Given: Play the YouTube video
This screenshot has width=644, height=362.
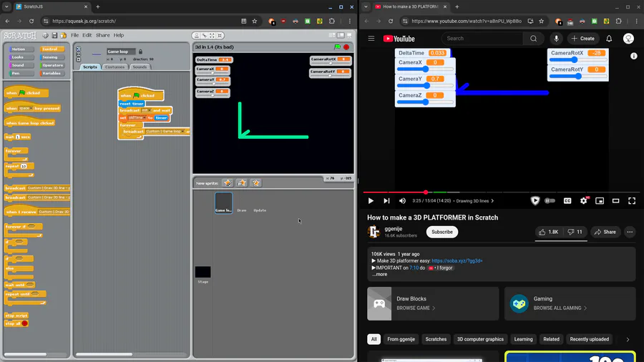Looking at the screenshot, I should [371, 201].
